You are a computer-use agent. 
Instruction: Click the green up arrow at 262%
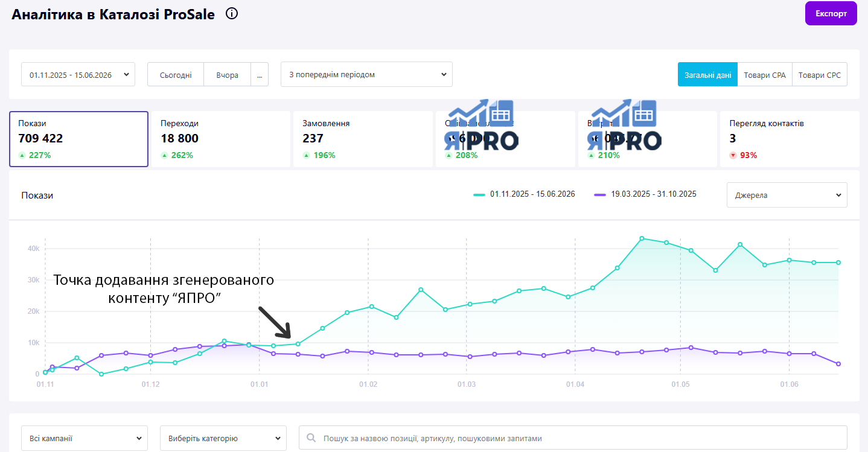tap(164, 155)
